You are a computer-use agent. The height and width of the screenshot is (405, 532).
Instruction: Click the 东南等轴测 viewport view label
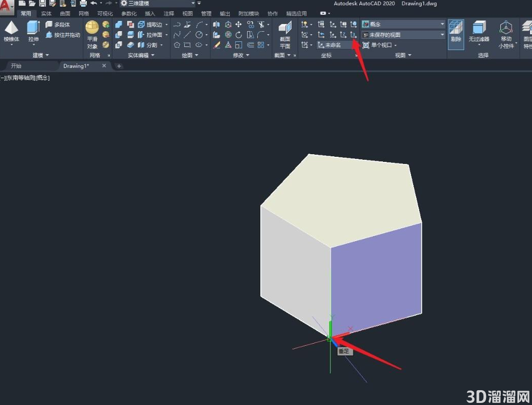21,78
